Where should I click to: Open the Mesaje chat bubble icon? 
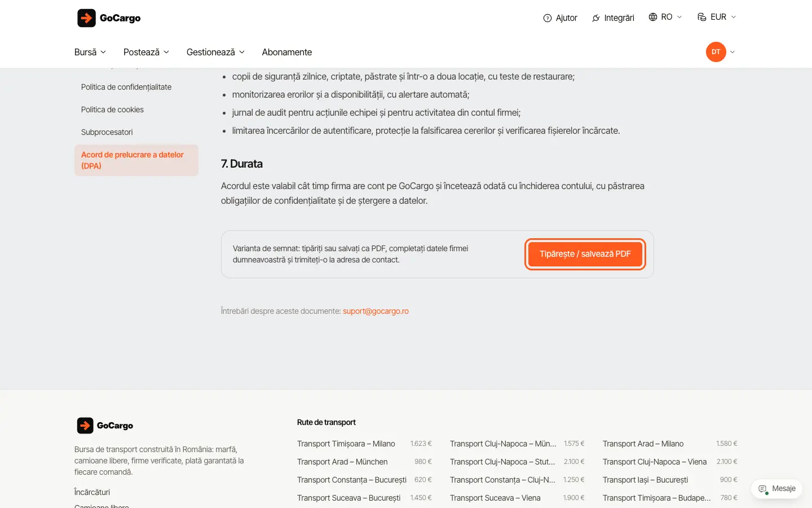(763, 489)
